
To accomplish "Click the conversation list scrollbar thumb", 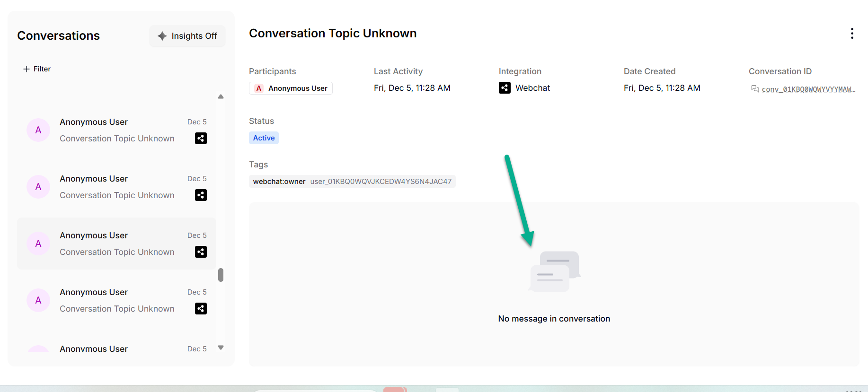I will click(221, 275).
